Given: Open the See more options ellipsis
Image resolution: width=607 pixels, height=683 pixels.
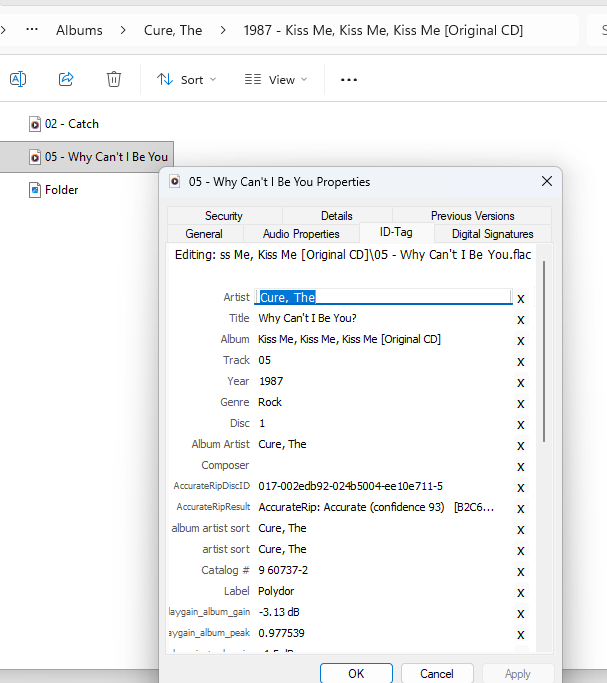Looking at the screenshot, I should (349, 80).
